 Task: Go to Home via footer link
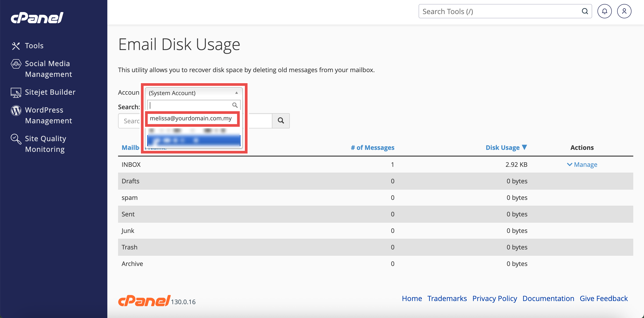click(412, 298)
